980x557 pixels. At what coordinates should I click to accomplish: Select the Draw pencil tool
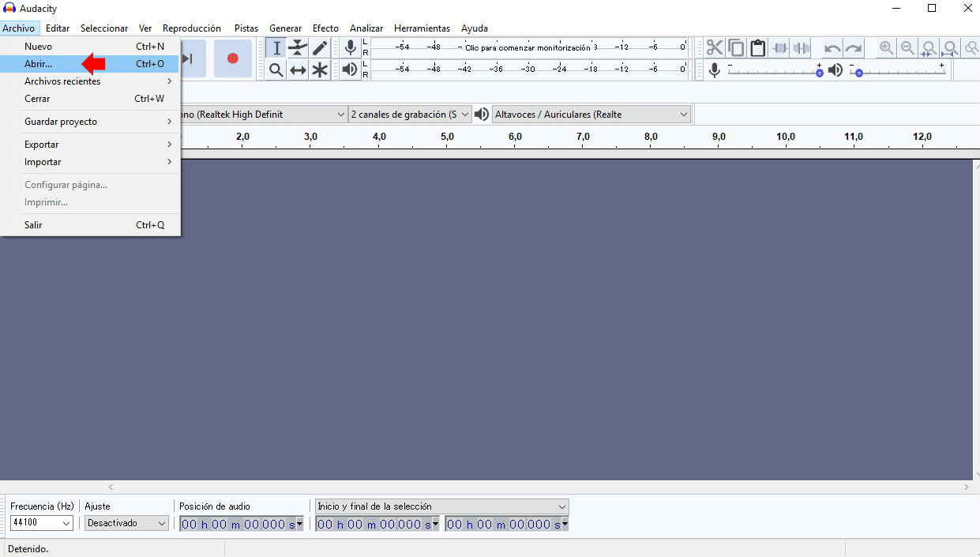(x=319, y=48)
